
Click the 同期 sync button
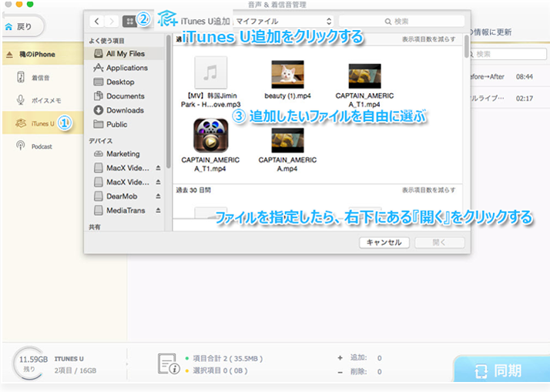point(501,371)
